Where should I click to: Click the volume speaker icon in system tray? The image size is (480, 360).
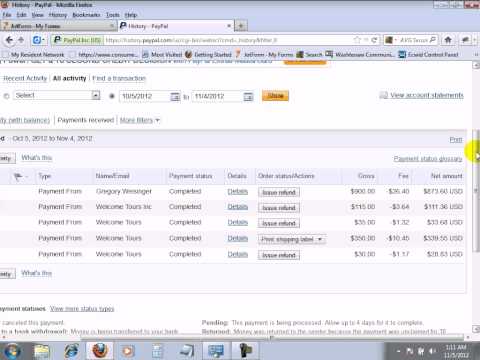[433, 351]
